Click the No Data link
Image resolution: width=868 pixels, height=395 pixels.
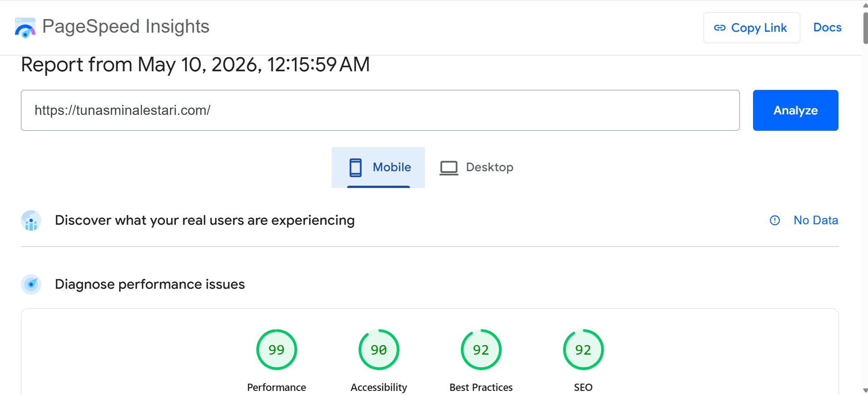[x=815, y=220]
